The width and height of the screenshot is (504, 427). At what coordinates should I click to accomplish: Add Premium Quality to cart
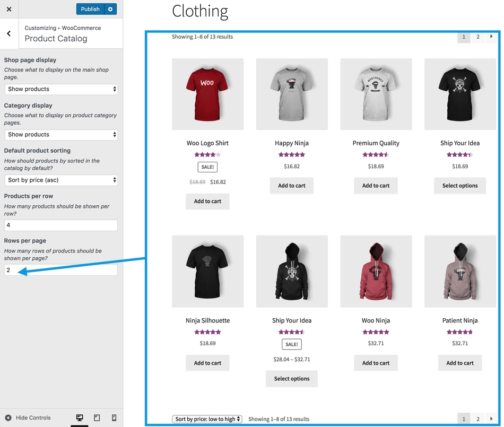pos(376,186)
